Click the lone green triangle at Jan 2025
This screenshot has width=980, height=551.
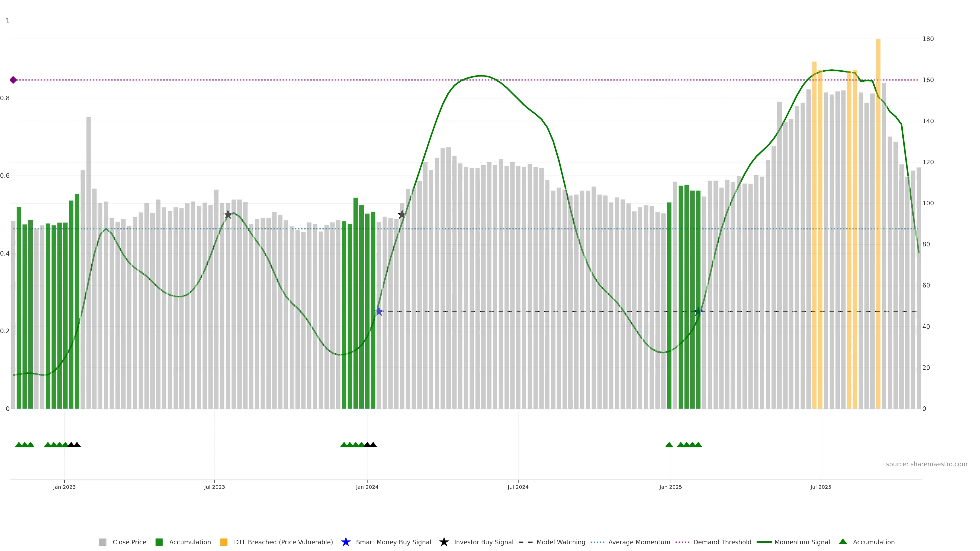pos(669,445)
